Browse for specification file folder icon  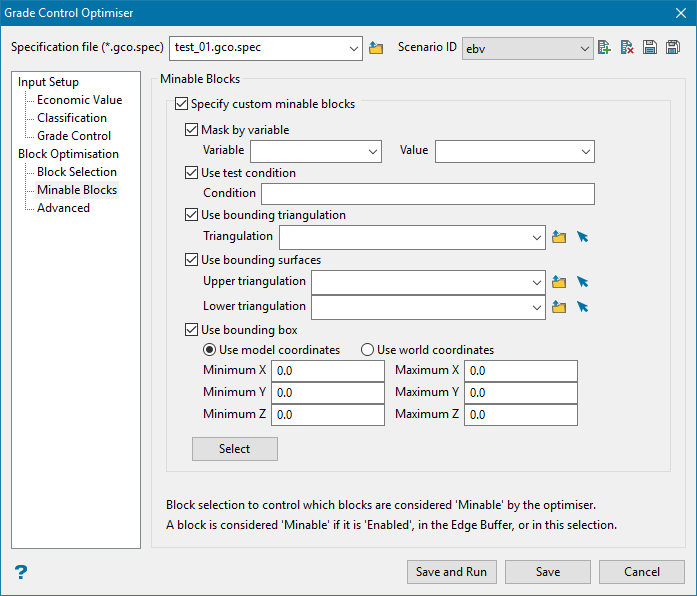(x=376, y=48)
